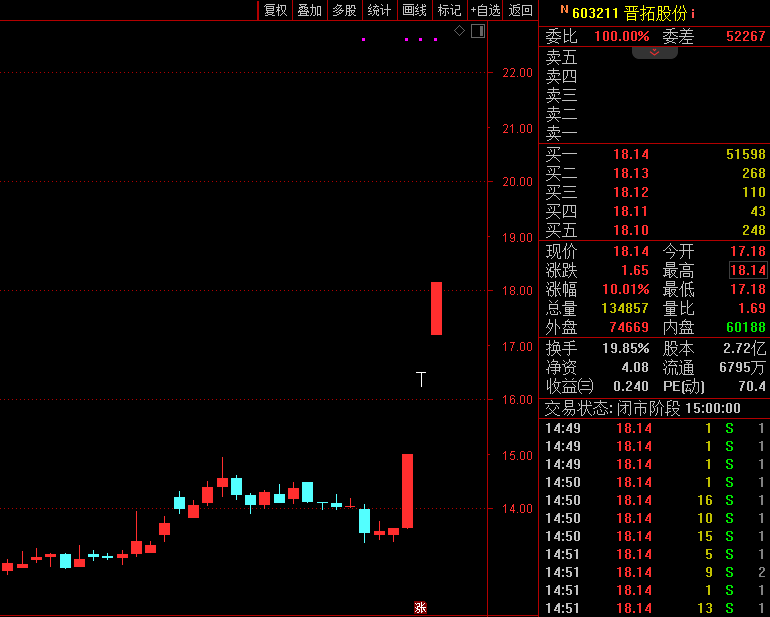Click the PE(动) value 70.4

tap(752, 387)
